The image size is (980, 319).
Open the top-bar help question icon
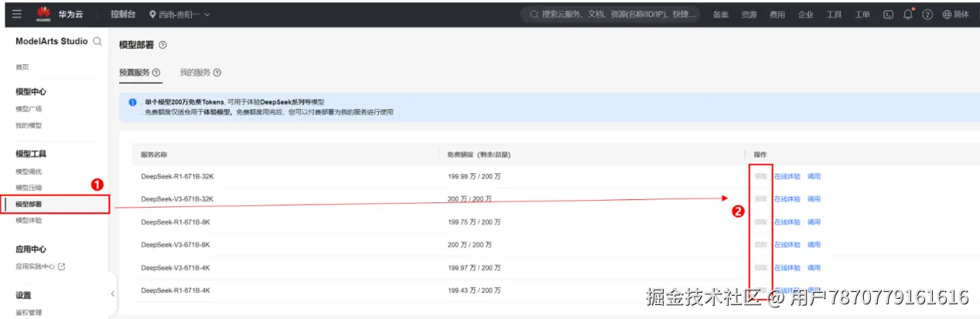[x=927, y=15]
